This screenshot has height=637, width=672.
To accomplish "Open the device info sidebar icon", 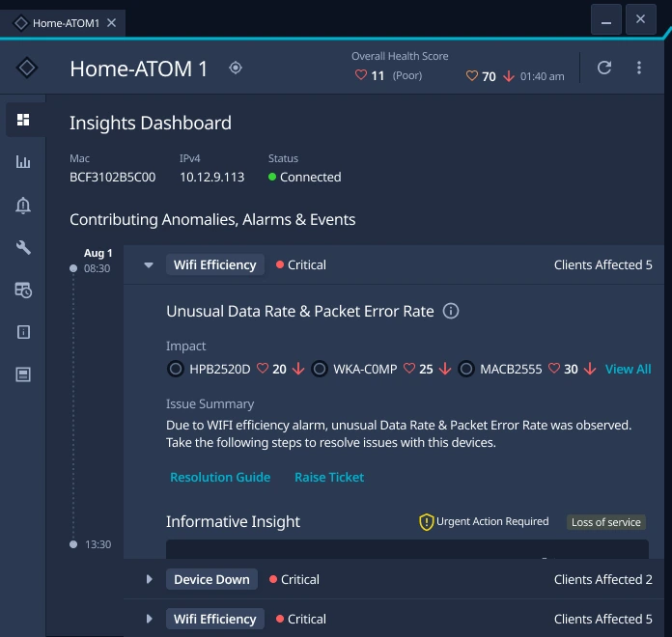I will [x=23, y=332].
